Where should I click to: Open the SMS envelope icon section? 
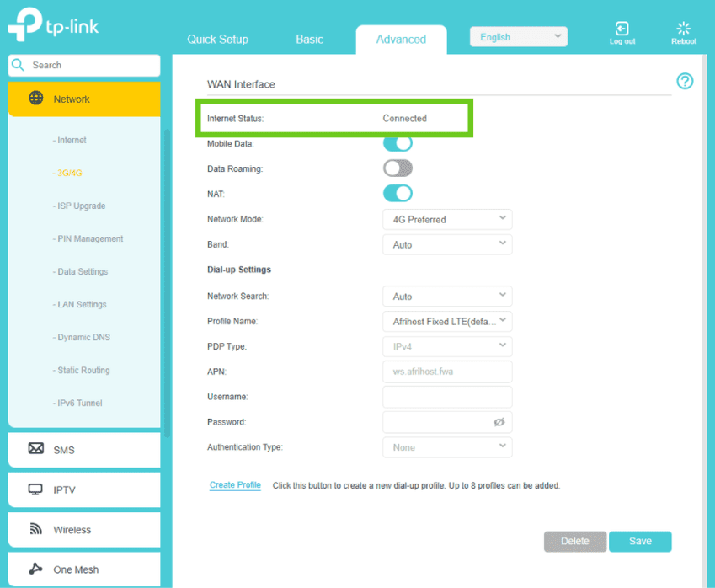pos(36,449)
